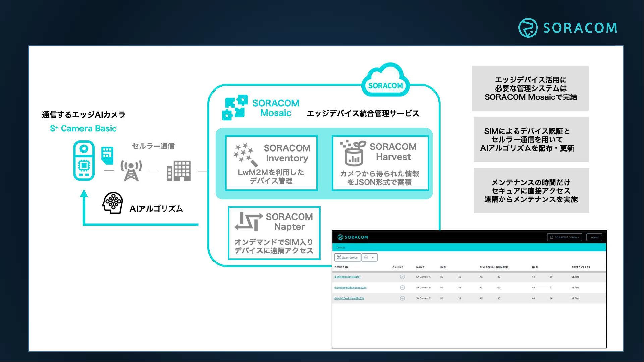
Task: Click the SORACOM Harvest box
Action: coord(380,163)
